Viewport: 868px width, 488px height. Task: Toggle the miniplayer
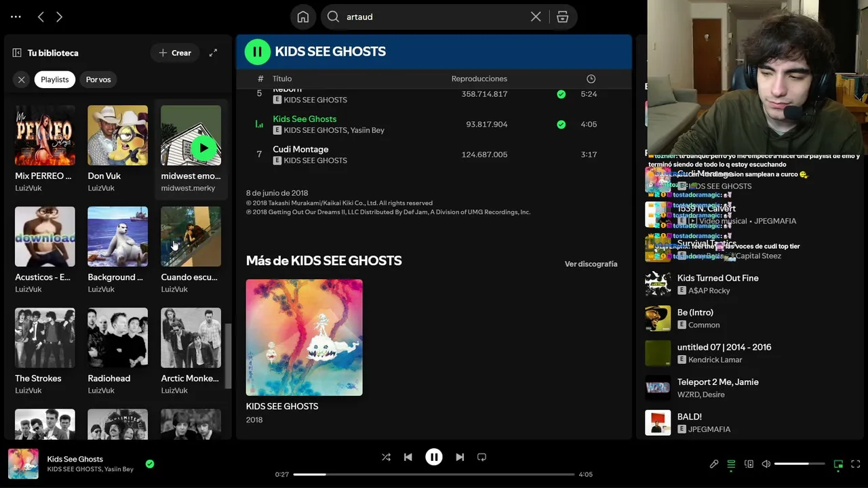coord(838,464)
